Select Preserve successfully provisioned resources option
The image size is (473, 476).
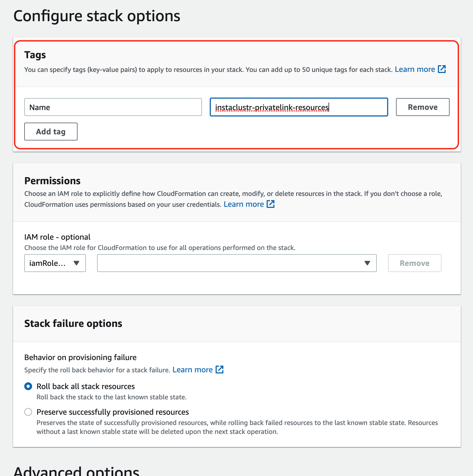pyautogui.click(x=28, y=412)
